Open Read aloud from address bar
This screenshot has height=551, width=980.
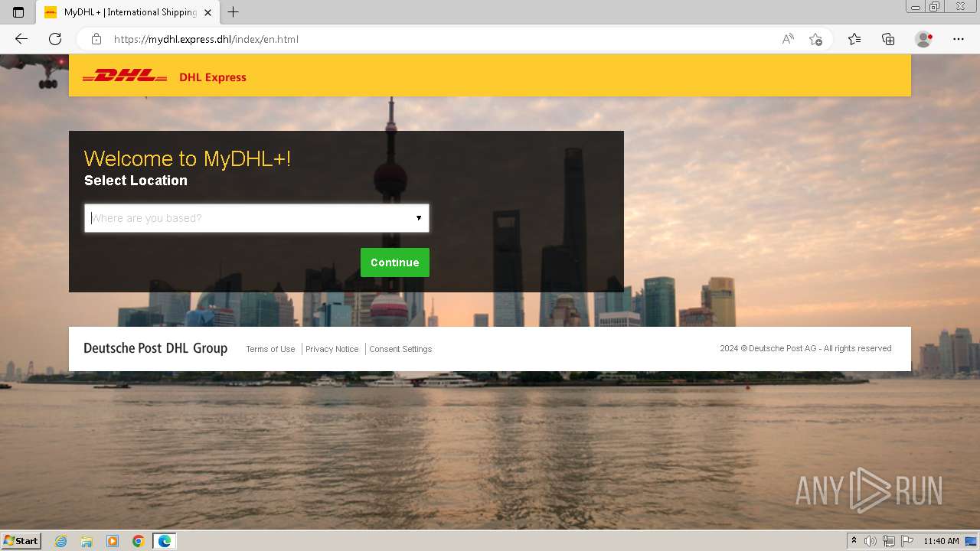pos(788,39)
